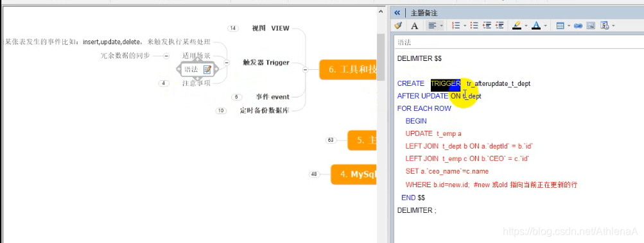Click the 'SET a.`ceo_name`=c.name' line
644x243 pixels.
(x=447, y=171)
